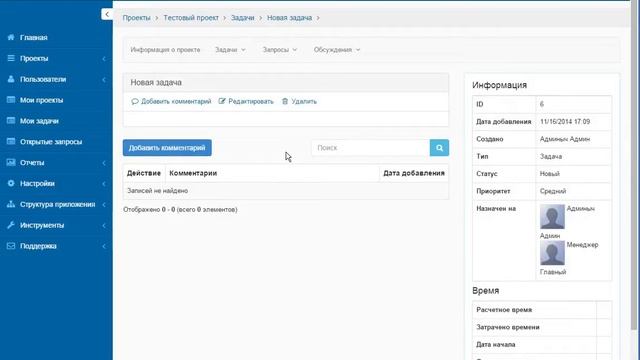Click the home icon beside Главная

point(11,37)
